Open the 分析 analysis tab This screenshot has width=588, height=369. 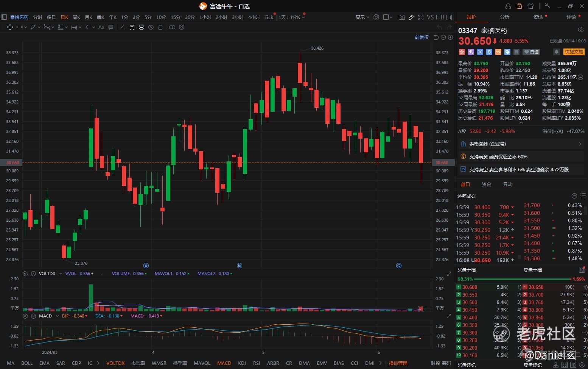pos(505,17)
